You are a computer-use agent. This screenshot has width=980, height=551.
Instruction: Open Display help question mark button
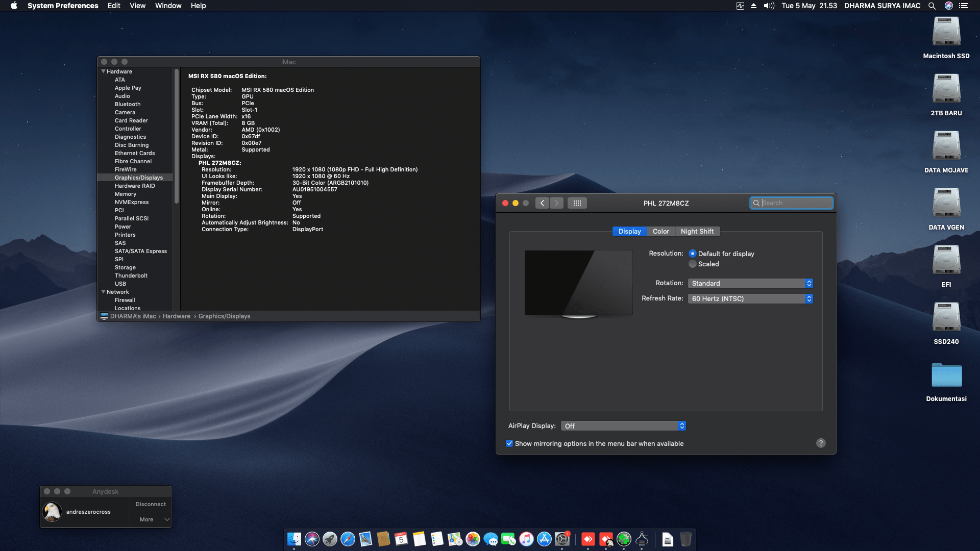pos(821,443)
